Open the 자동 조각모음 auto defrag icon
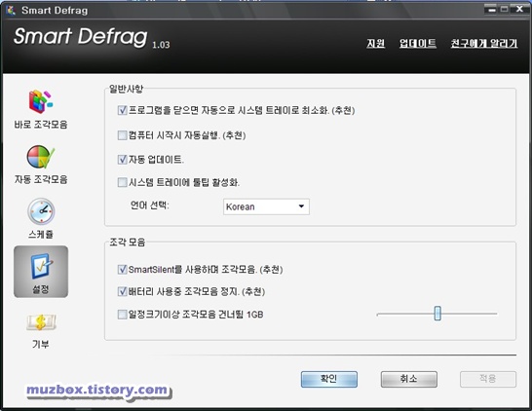This screenshot has width=532, height=411. click(x=41, y=157)
